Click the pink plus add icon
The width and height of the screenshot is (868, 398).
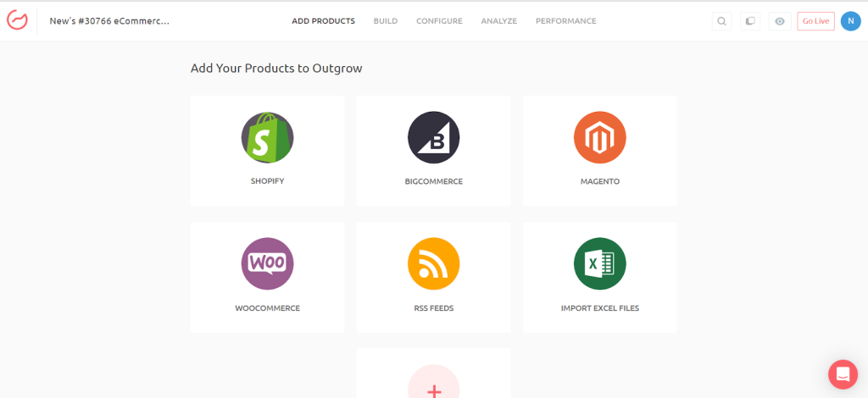433,386
